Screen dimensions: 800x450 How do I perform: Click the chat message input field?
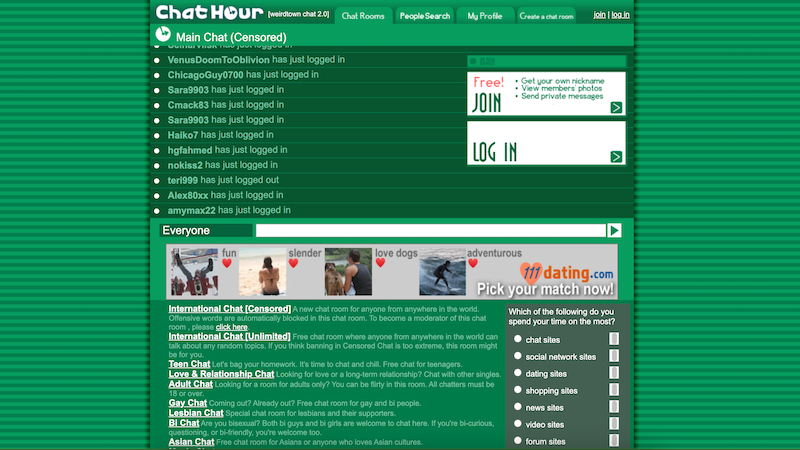431,231
